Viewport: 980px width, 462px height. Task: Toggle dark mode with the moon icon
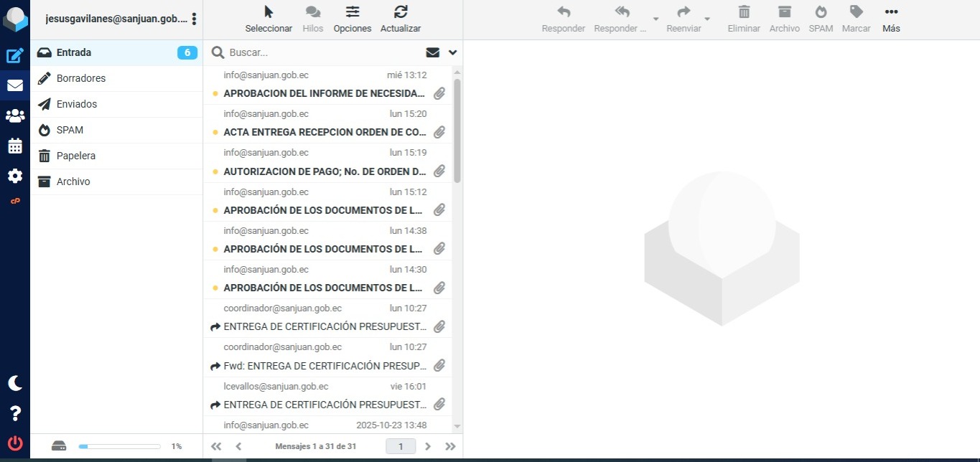pyautogui.click(x=14, y=383)
